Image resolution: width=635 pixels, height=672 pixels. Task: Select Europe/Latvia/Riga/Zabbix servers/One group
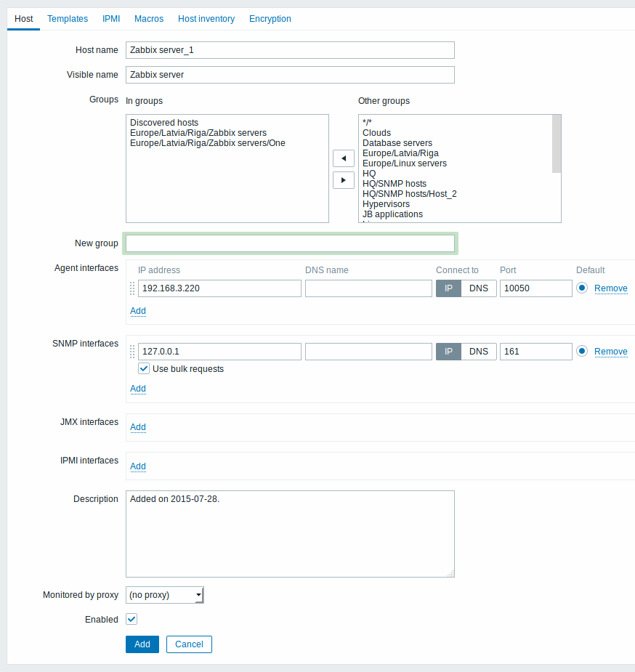pos(208,143)
